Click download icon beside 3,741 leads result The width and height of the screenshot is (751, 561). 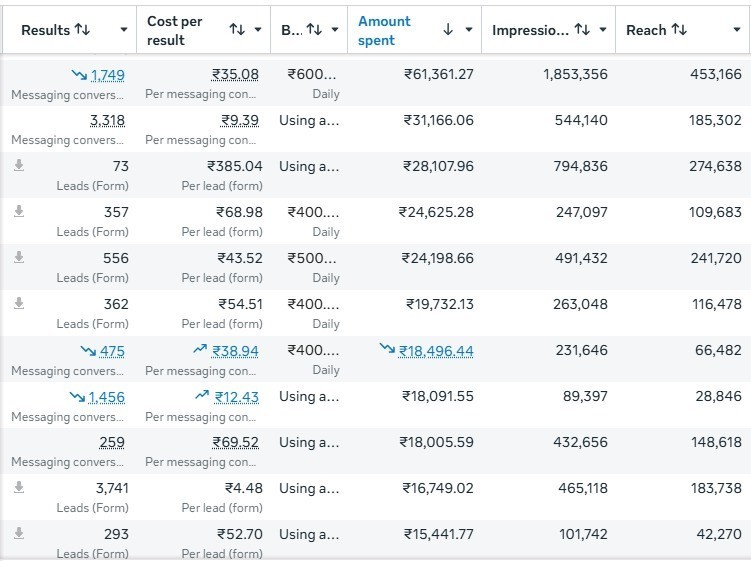[18, 488]
